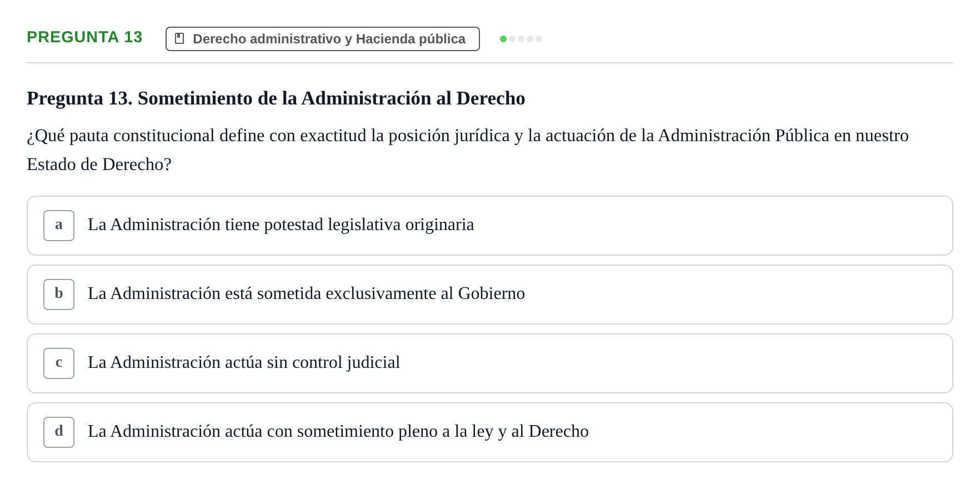Click the 'Derecho administrativo y Hacienda pública' tag
This screenshot has height=489, width=980.
click(323, 39)
